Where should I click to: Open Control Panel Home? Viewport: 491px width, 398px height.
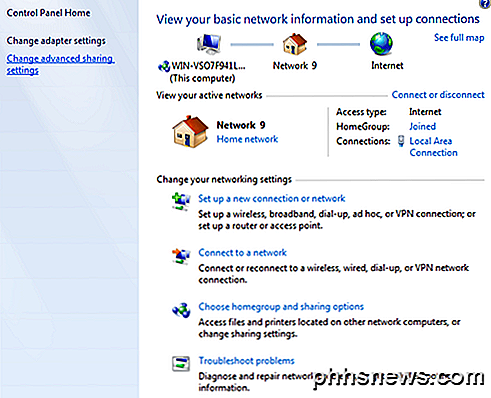(48, 13)
